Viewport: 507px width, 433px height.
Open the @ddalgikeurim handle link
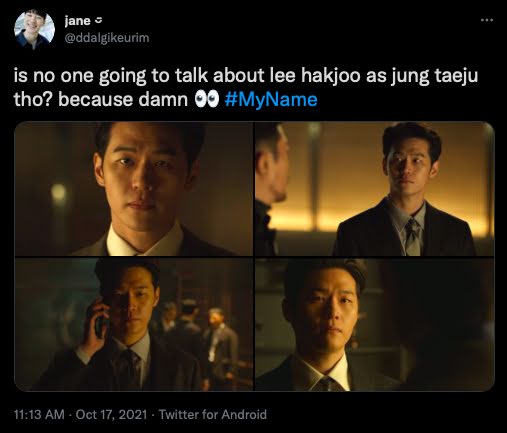coord(107,38)
